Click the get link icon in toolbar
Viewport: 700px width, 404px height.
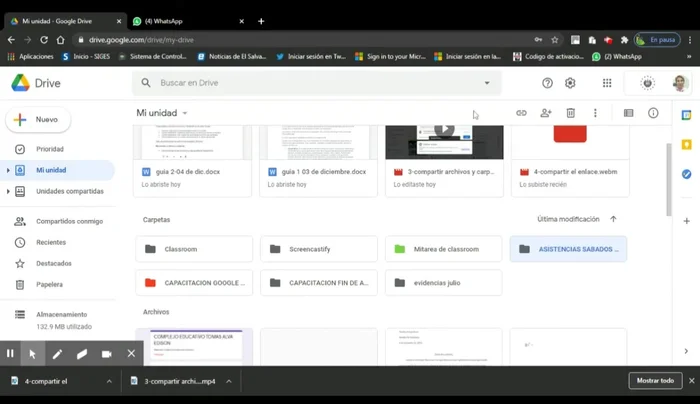click(521, 113)
